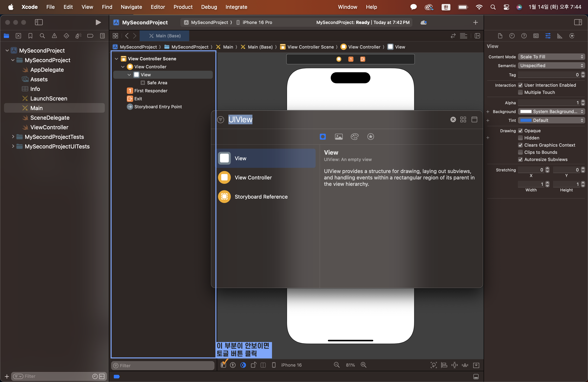Open the Add Editor on right button
The width and height of the screenshot is (588, 382).
point(477,36)
